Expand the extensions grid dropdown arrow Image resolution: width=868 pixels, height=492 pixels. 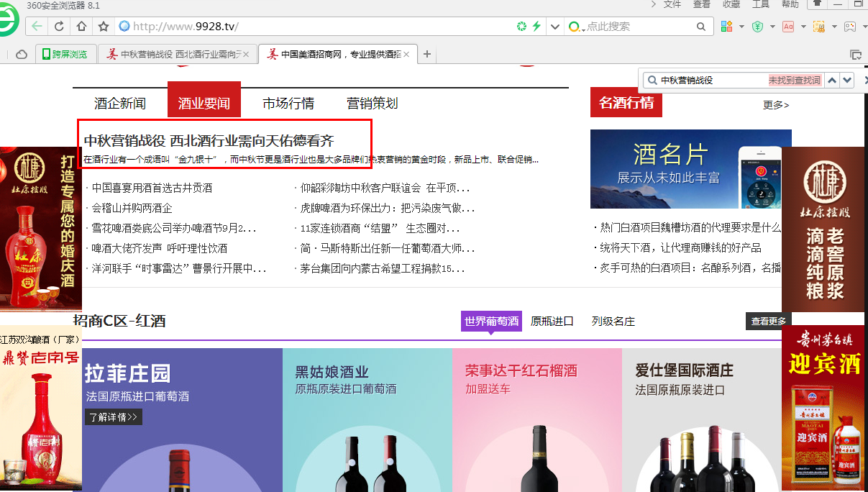pos(741,27)
